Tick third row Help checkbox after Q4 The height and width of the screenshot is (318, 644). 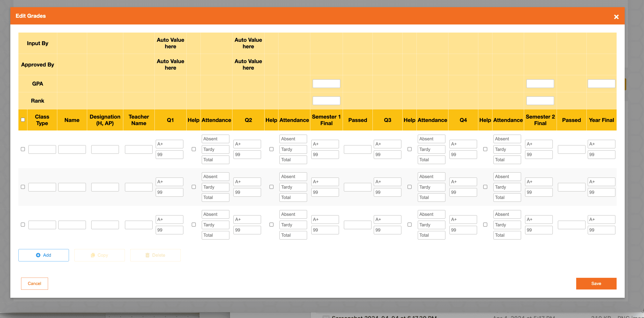(485, 225)
